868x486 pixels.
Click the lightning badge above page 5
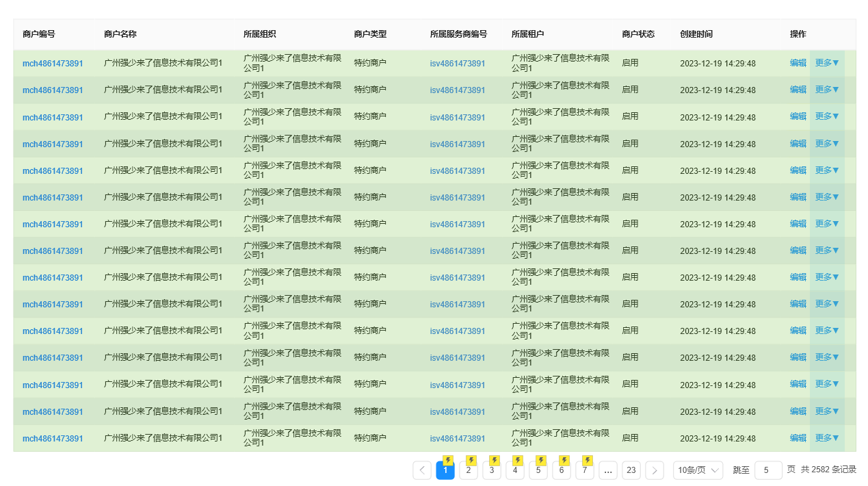click(541, 461)
